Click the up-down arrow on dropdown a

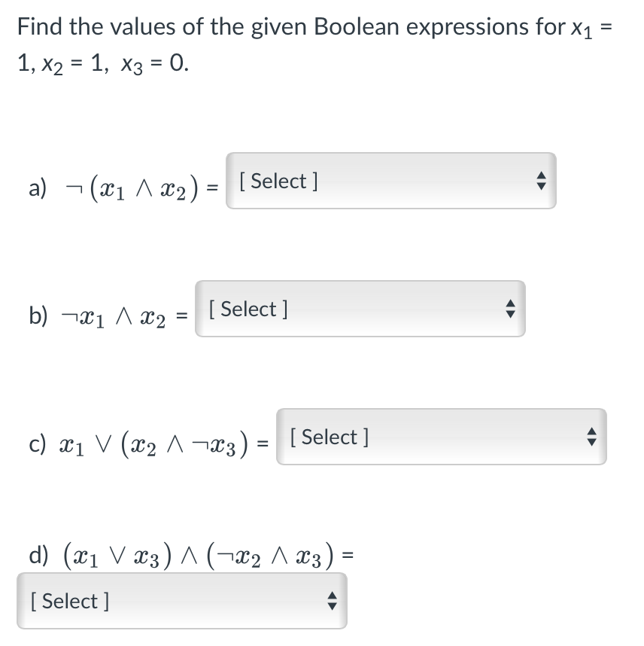(x=543, y=181)
